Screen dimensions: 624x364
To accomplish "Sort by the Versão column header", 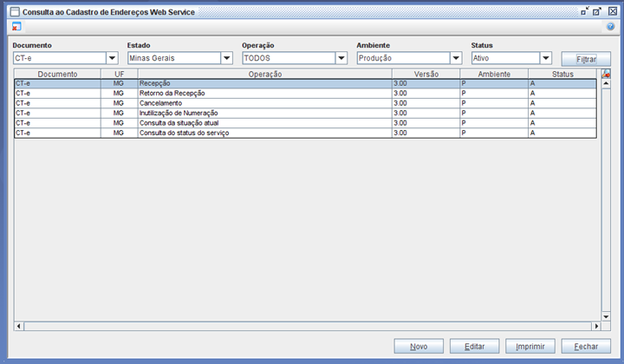I will 426,75.
